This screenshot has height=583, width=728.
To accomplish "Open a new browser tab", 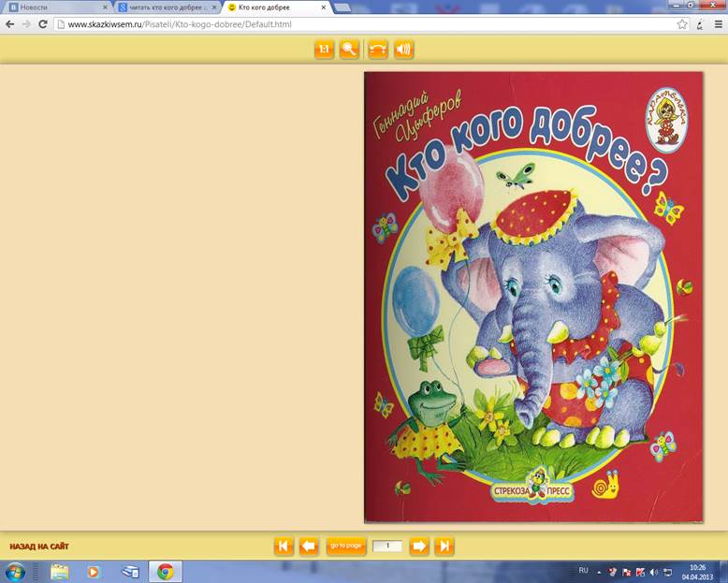I will click(342, 7).
